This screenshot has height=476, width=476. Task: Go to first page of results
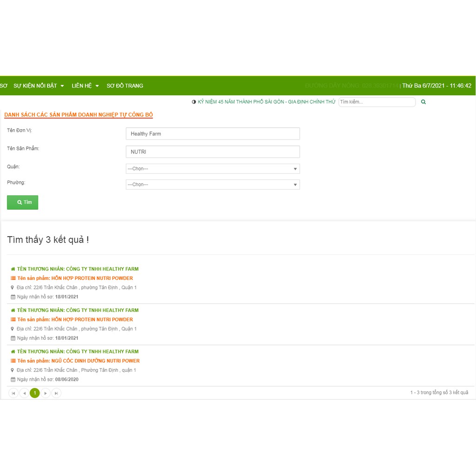point(13,393)
